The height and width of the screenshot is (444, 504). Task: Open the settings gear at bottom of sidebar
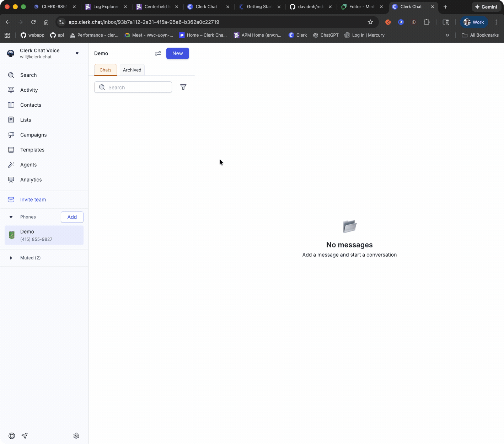(x=76, y=435)
